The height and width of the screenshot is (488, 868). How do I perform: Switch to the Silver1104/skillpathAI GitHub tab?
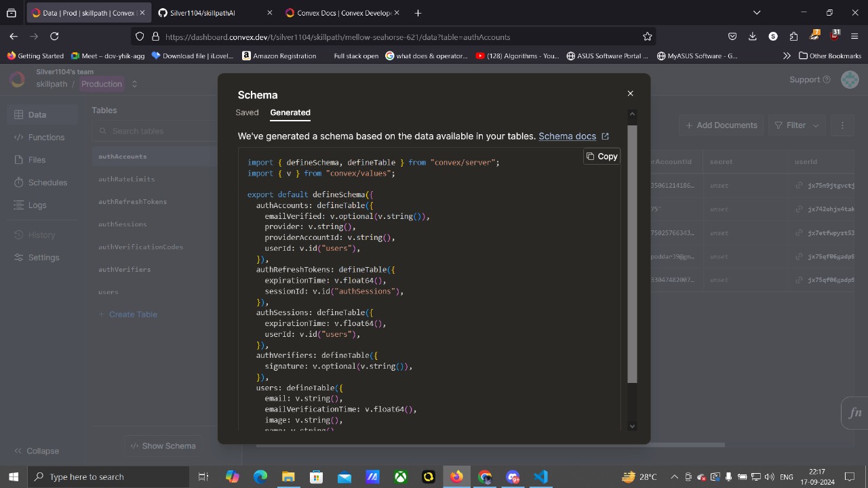pos(214,13)
